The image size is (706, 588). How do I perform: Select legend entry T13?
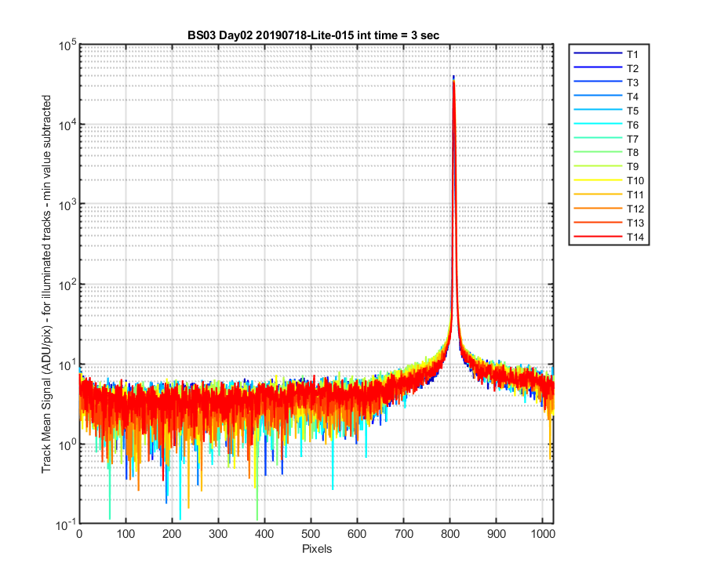click(609, 223)
